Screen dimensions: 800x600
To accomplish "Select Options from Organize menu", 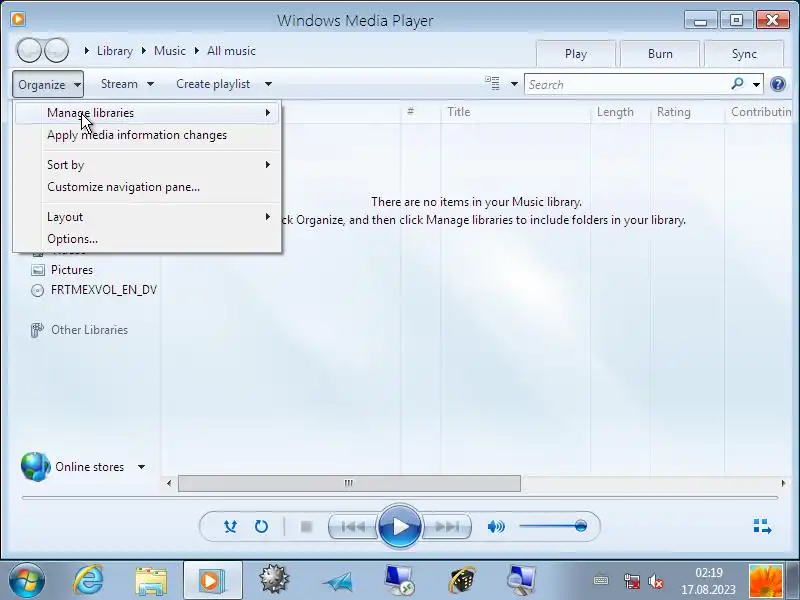I will tap(147, 239).
